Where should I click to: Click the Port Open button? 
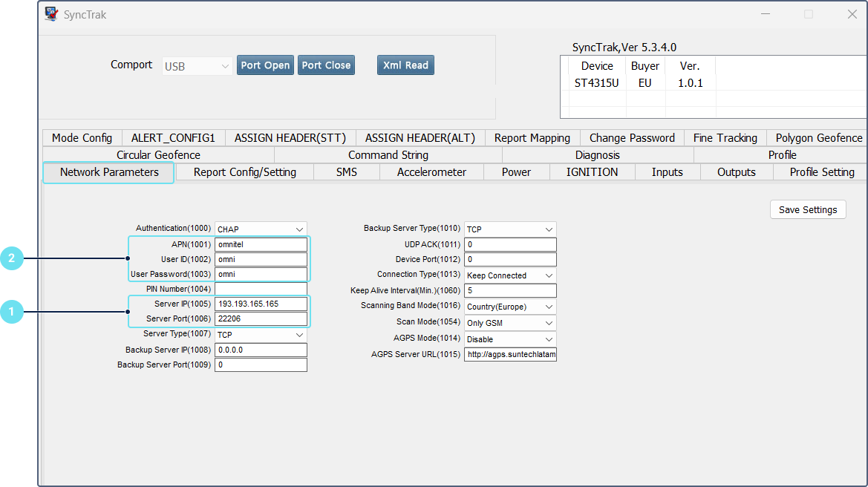click(265, 65)
